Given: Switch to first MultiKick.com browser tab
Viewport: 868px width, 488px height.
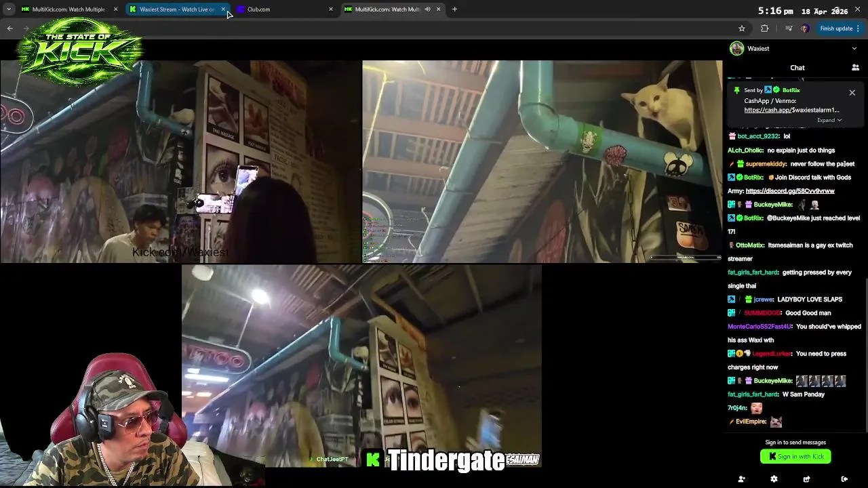Looking at the screenshot, I should point(67,9).
